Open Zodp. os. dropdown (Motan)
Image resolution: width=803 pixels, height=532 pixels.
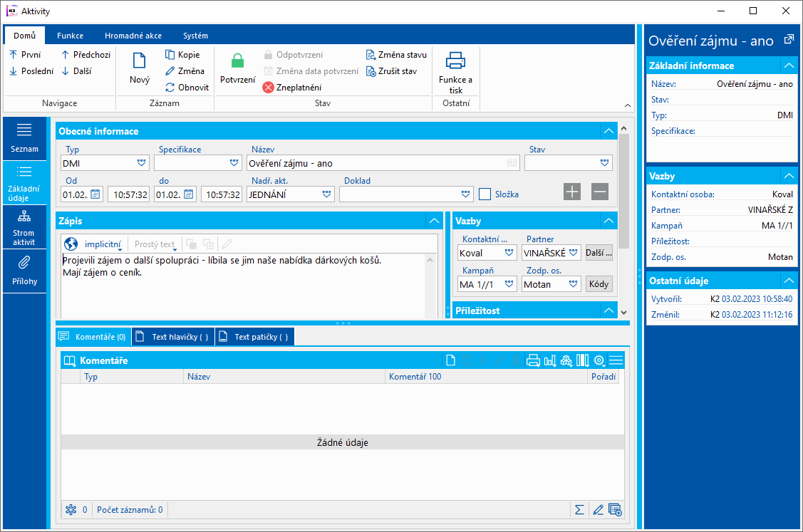574,283
